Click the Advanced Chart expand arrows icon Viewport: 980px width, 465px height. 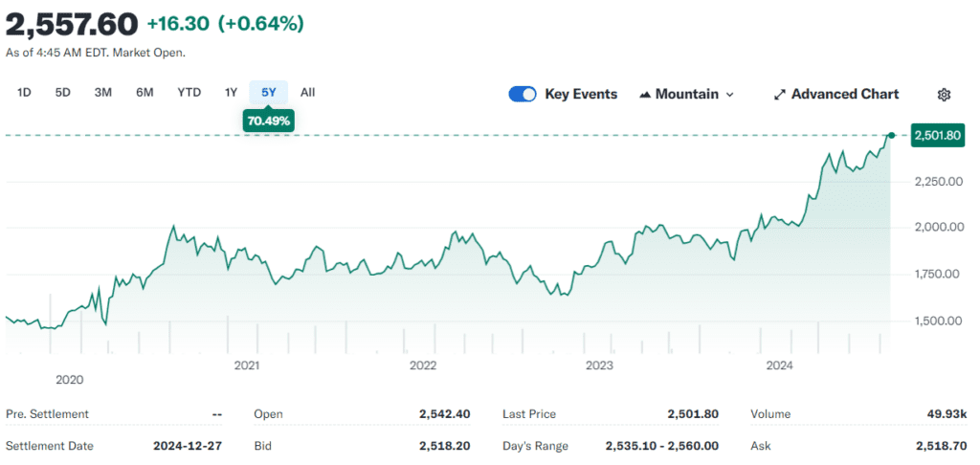click(x=779, y=94)
